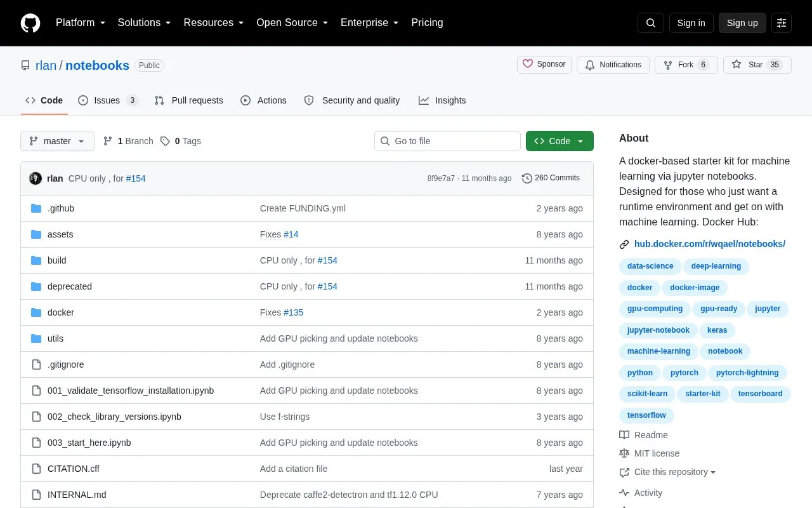Image resolution: width=812 pixels, height=508 pixels.
Task: Click the history clock icon near 260 Commits
Action: tap(527, 178)
